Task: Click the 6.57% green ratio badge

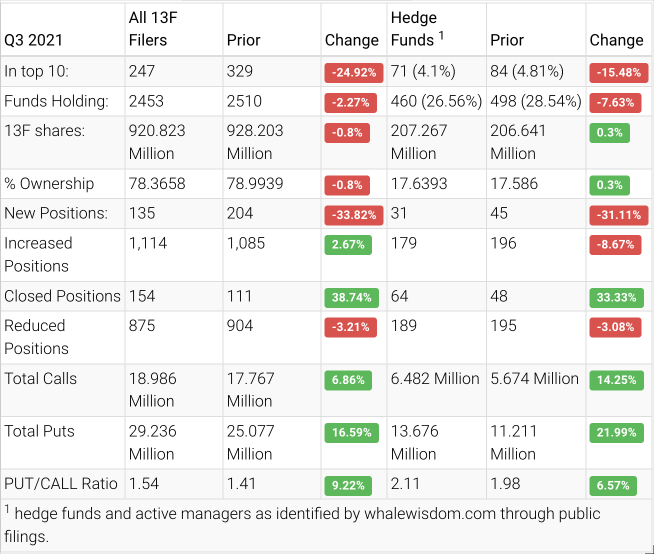Action: [613, 485]
